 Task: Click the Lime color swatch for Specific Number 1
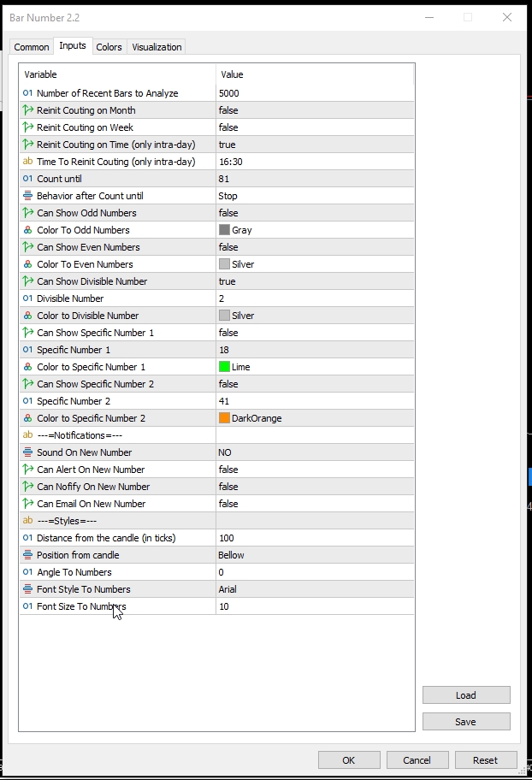coord(225,367)
